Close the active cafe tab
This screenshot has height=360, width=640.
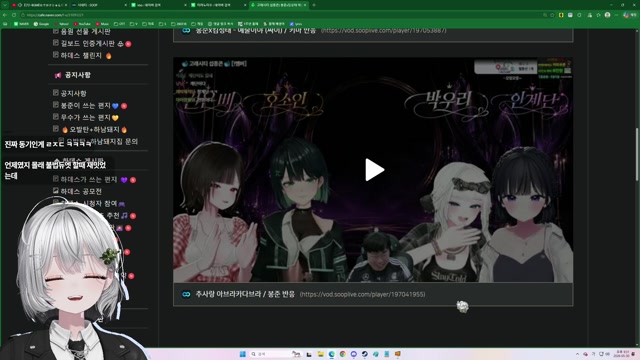[304, 5]
